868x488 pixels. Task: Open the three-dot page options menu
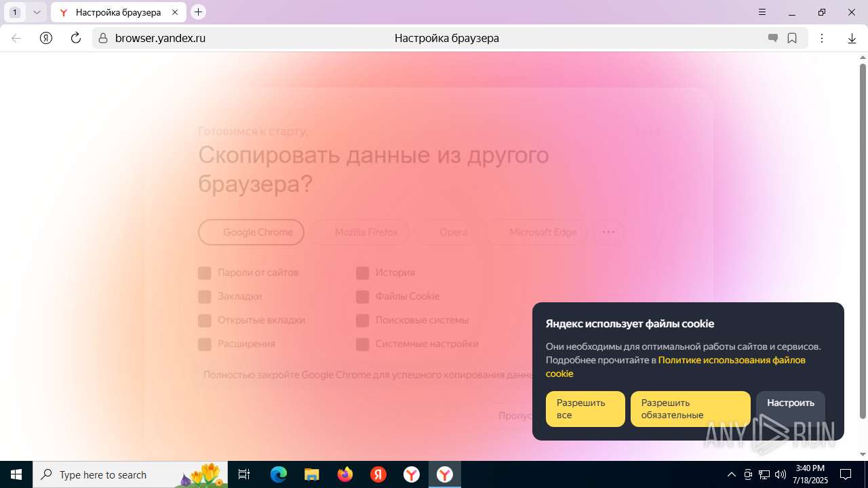pos(822,38)
